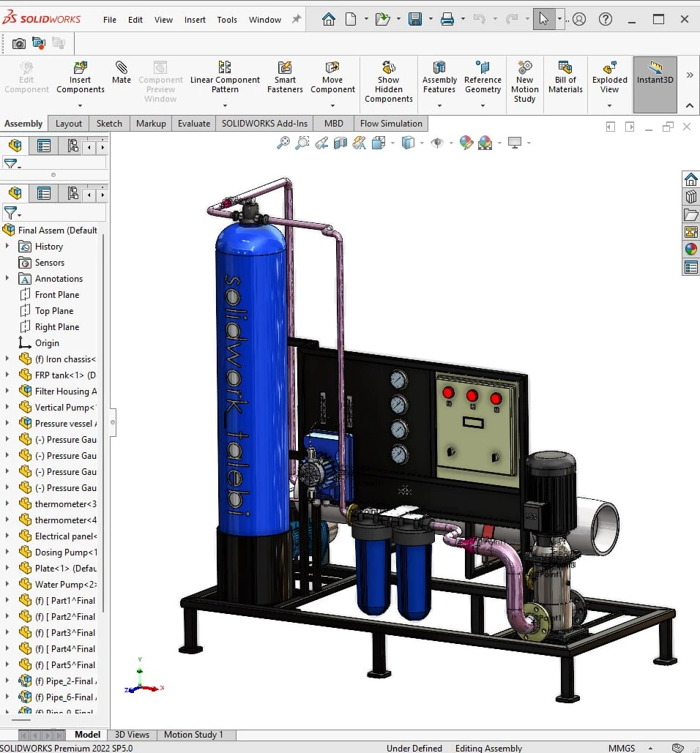Click Show Hidden Components
Screen dimensions: 700x753
388,82
